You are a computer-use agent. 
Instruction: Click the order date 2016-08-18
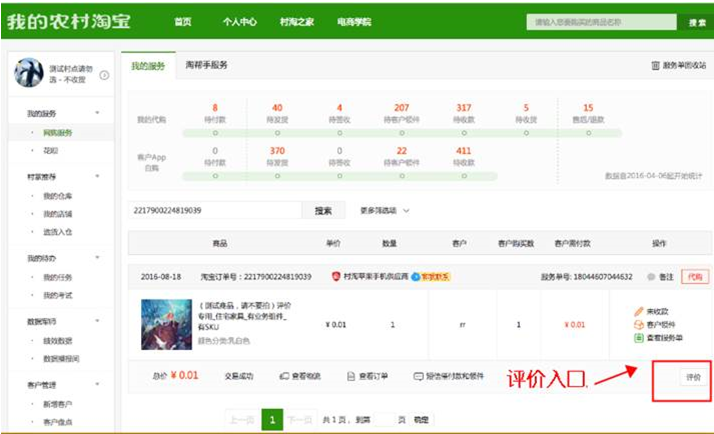click(x=161, y=277)
